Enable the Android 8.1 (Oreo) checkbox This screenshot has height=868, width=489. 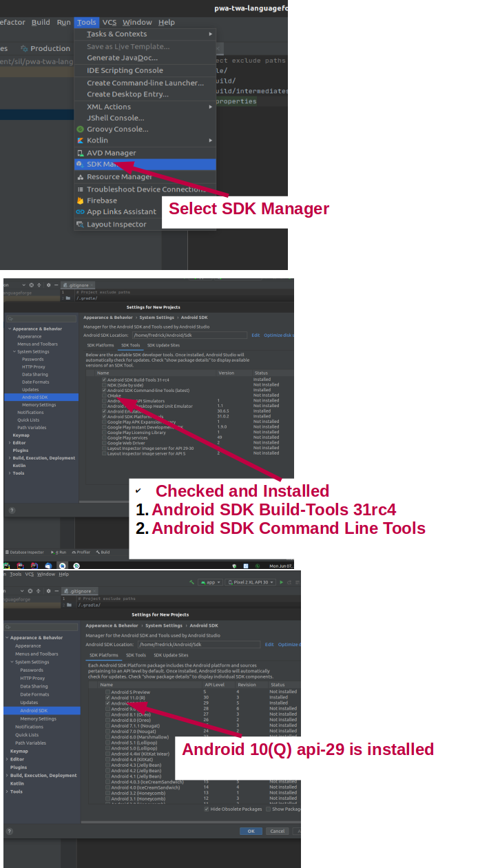click(107, 714)
